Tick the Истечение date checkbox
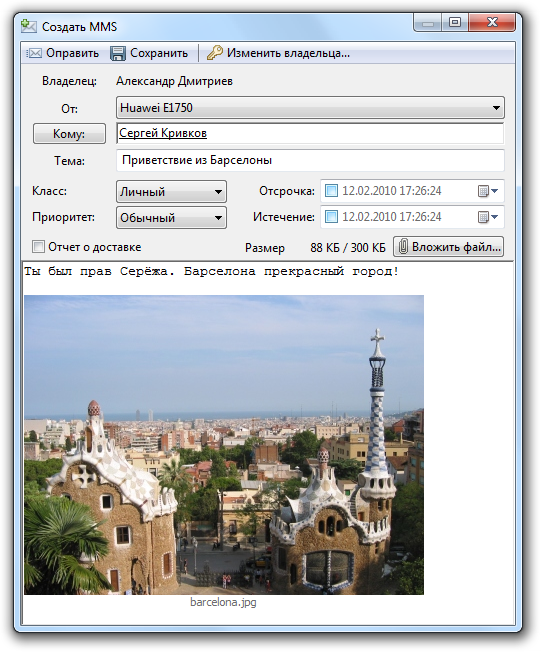 [331, 217]
